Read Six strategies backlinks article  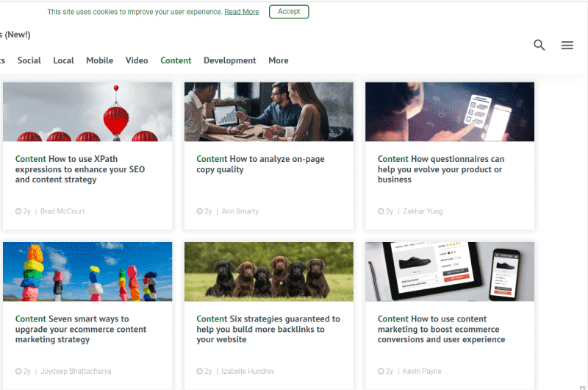268,329
